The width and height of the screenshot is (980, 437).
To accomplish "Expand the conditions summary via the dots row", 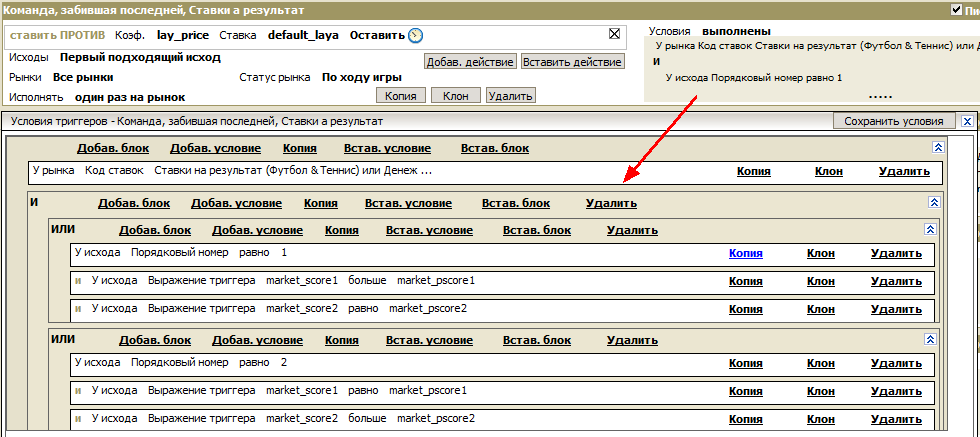I will pos(880,97).
